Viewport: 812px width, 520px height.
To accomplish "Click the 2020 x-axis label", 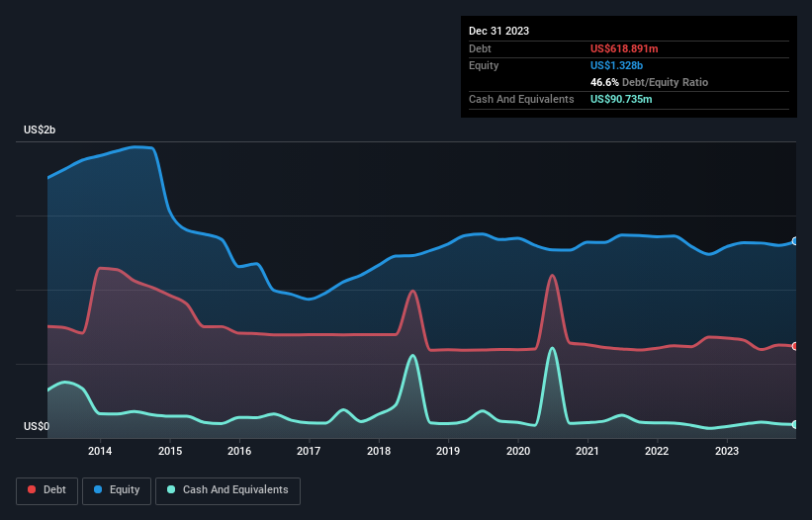I will click(518, 451).
